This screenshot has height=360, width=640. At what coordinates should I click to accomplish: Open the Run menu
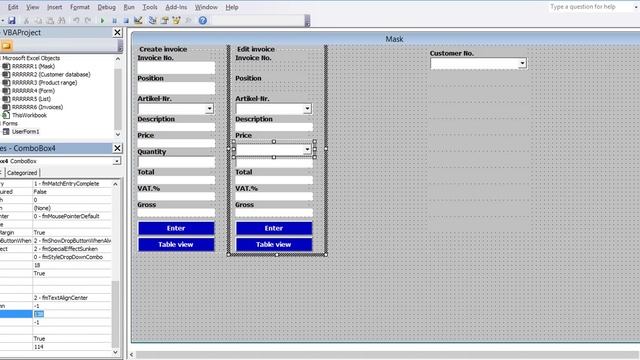tap(129, 7)
